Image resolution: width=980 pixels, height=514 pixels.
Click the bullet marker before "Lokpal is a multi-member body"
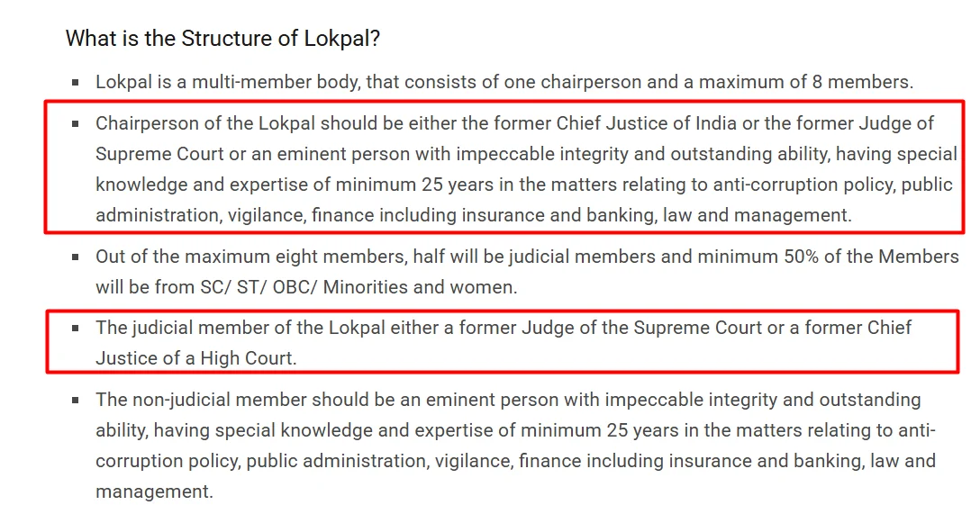pos(76,83)
